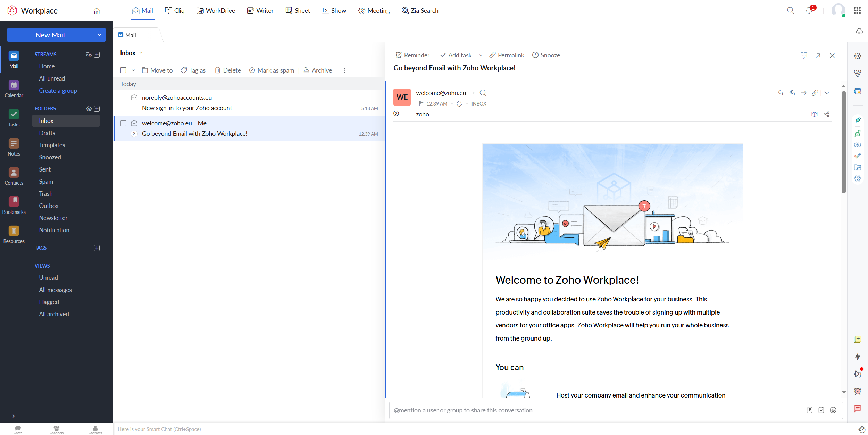Check the welcome@zoho.eu email checkbox
Image resolution: width=868 pixels, height=435 pixels.
(123, 123)
